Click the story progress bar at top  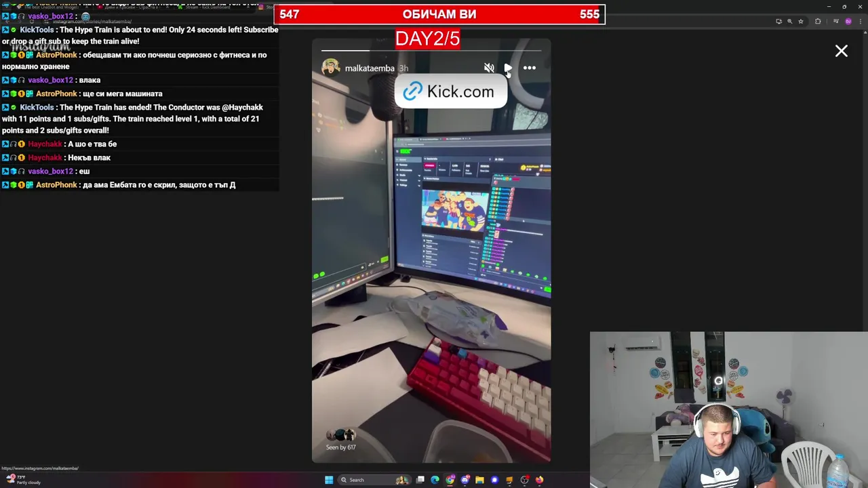point(431,49)
